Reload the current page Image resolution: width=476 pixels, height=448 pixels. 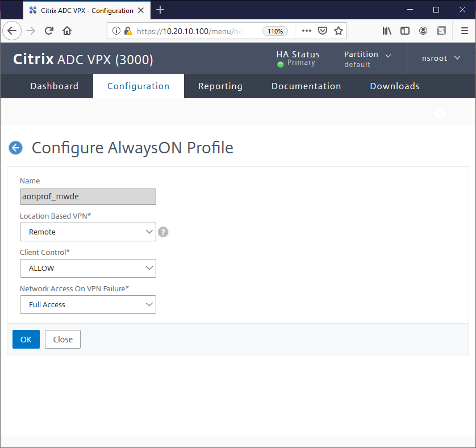(x=49, y=31)
